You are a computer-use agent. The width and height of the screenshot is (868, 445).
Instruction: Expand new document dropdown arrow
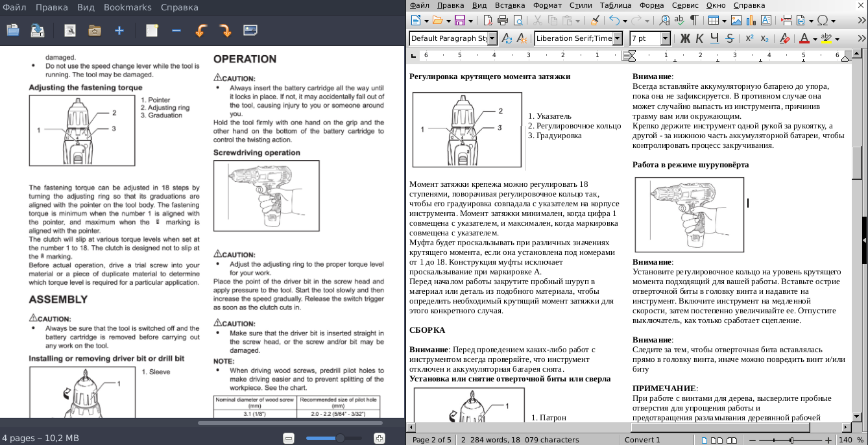tap(426, 21)
